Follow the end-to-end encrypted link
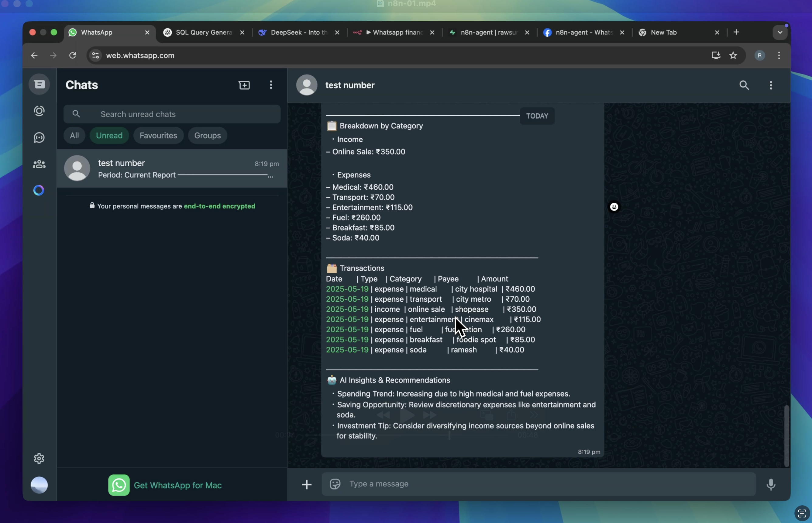The image size is (812, 523). point(219,206)
